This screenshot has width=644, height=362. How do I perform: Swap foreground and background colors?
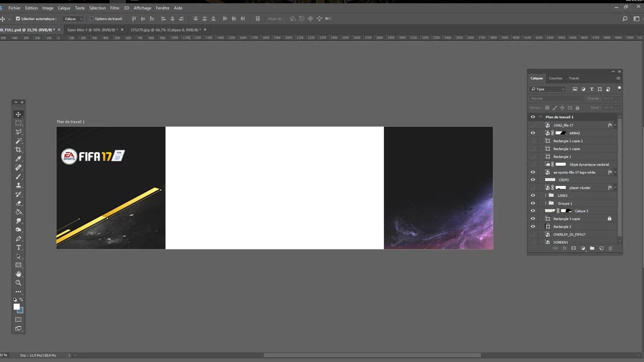pyautogui.click(x=21, y=300)
